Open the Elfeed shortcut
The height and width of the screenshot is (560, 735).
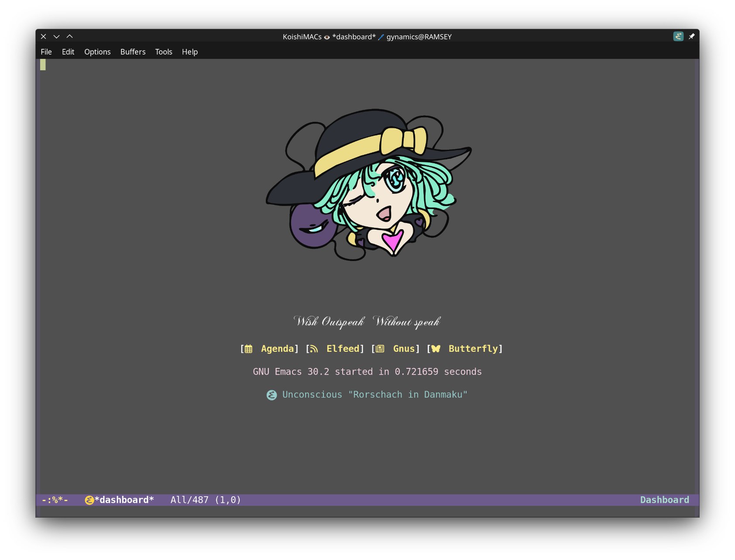(x=343, y=349)
